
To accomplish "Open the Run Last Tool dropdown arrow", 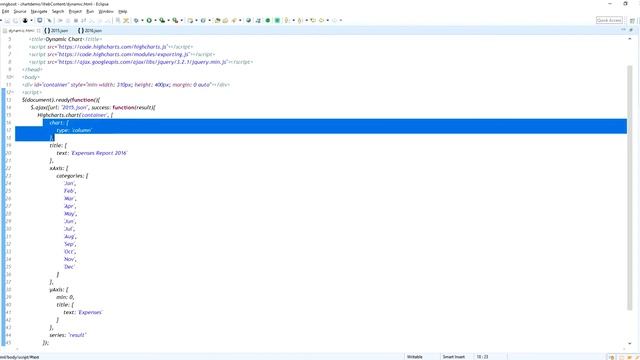I will coord(168,20).
